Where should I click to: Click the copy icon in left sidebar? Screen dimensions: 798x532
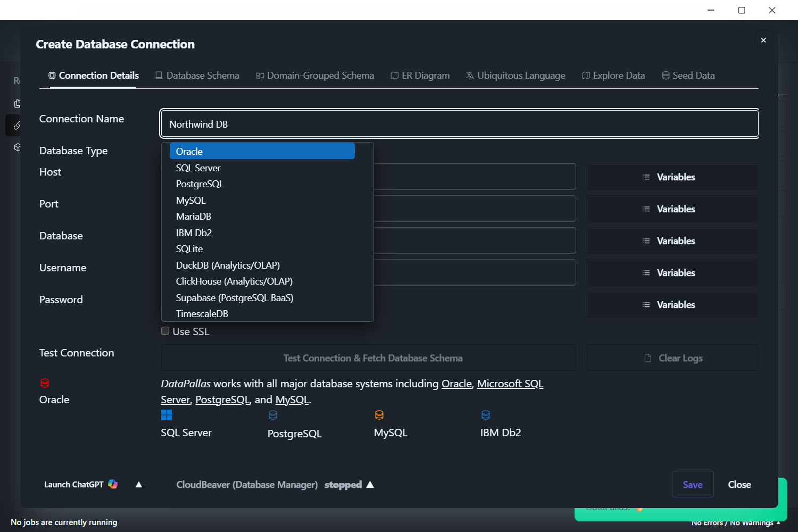tap(17, 104)
